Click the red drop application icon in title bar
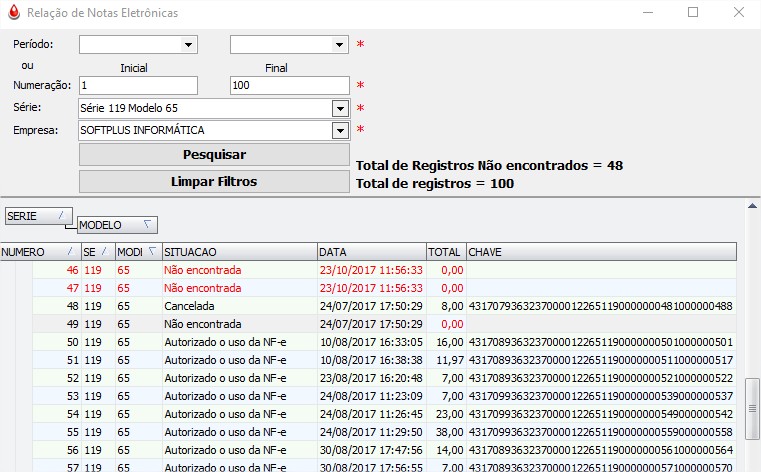Image resolution: width=761 pixels, height=472 pixels. [x=14, y=12]
